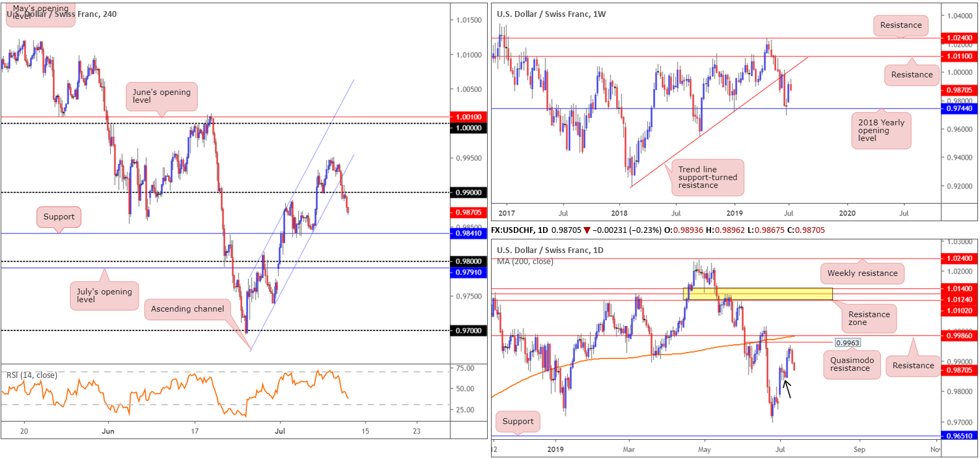Viewport: 980px width, 458px height.
Task: Click the 'Support' annotation on daily chart
Action: click(518, 421)
